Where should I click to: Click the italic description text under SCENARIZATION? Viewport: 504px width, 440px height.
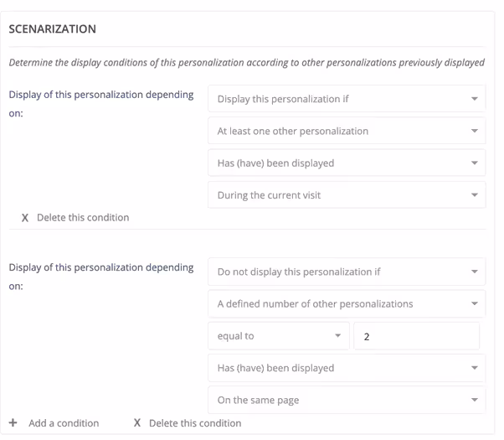point(247,63)
